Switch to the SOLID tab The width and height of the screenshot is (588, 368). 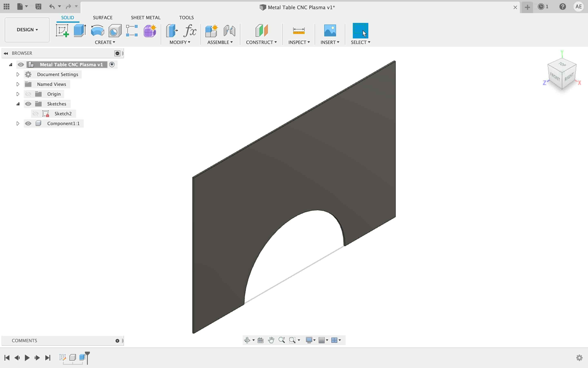click(68, 18)
